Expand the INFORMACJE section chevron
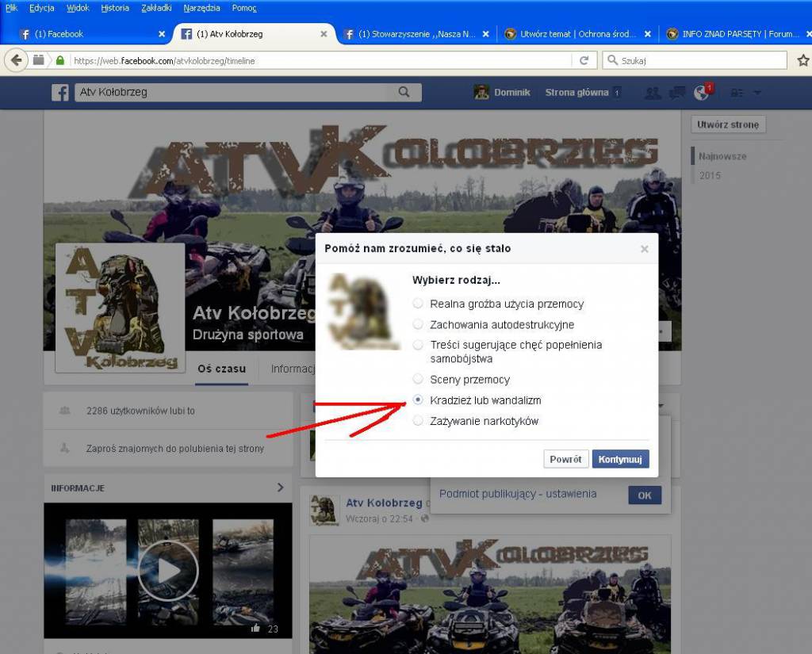The image size is (812, 654). (280, 488)
